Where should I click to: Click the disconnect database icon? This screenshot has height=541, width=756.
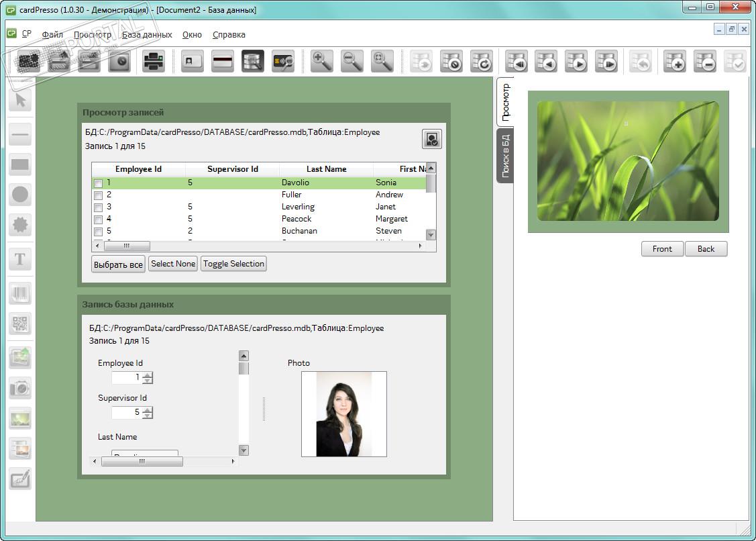[451, 61]
